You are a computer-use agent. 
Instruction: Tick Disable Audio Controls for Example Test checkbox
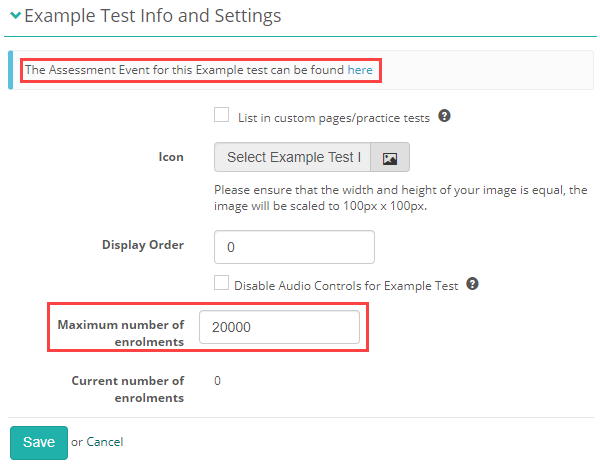222,284
